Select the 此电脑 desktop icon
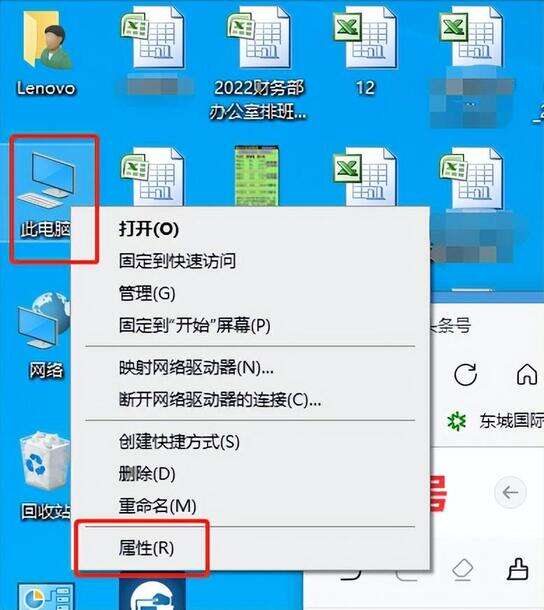Viewport: 544px width, 610px height. click(x=47, y=195)
